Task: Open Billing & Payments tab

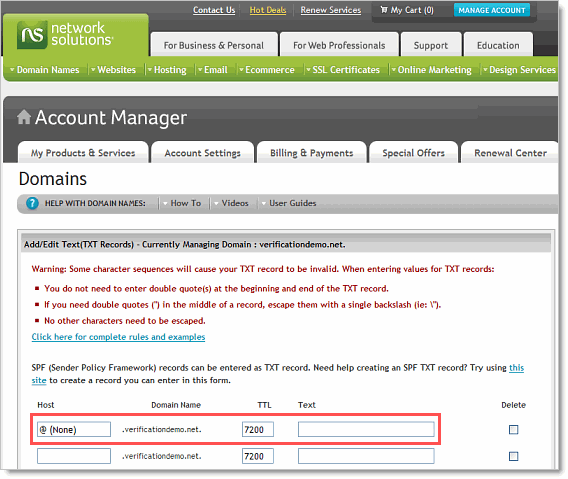Action: click(312, 153)
